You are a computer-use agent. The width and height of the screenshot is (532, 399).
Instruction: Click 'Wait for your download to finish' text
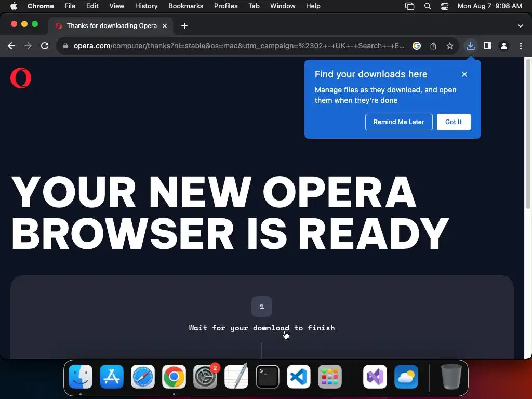click(x=262, y=328)
